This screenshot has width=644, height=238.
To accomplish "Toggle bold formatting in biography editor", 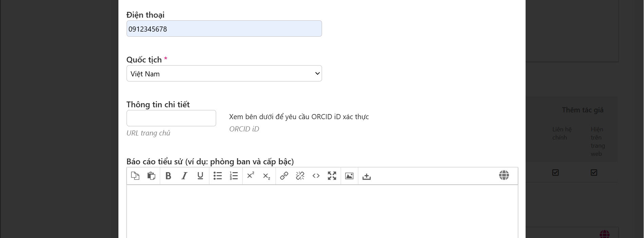I will (x=168, y=176).
